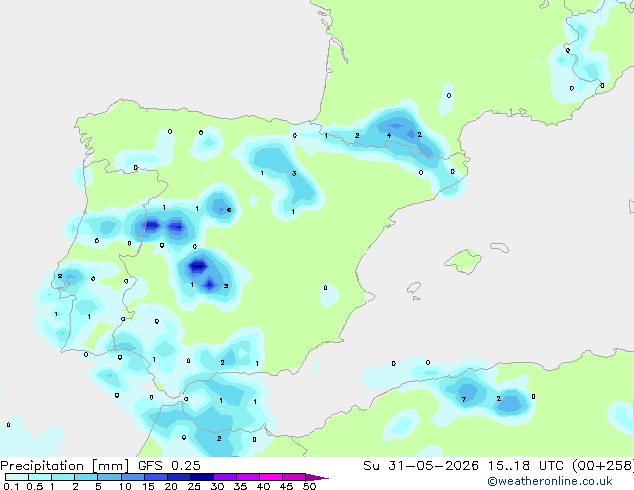Image resolution: width=634 pixels, height=490 pixels.
Task: Click the legend label '0.5'
Action: (x=34, y=486)
